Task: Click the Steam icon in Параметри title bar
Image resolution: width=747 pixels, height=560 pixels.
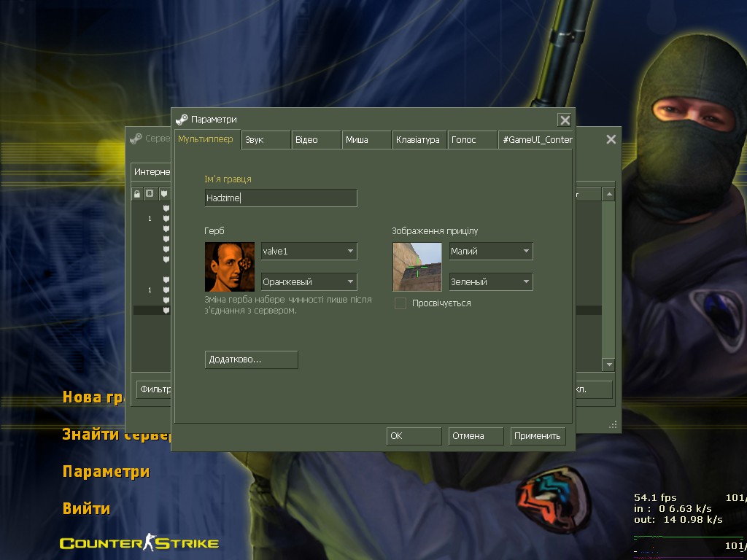Action: (182, 120)
